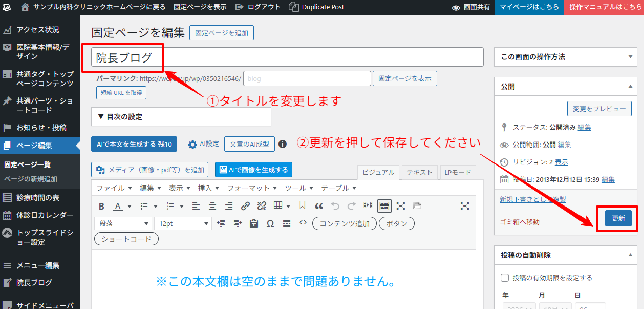Click the table grid icon
The width and height of the screenshot is (644, 309).
point(278,206)
